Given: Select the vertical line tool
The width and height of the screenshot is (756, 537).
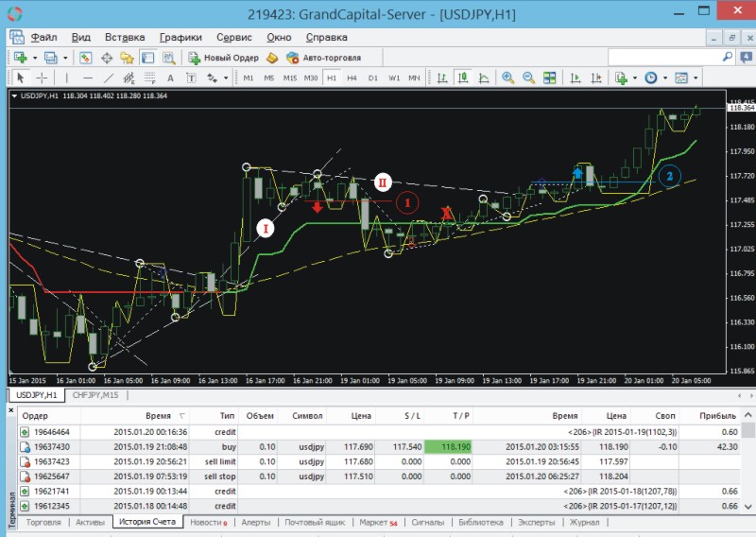Looking at the screenshot, I should coord(66,78).
